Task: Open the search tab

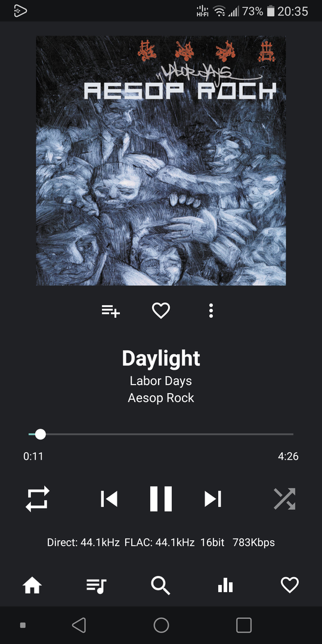Action: 160,586
